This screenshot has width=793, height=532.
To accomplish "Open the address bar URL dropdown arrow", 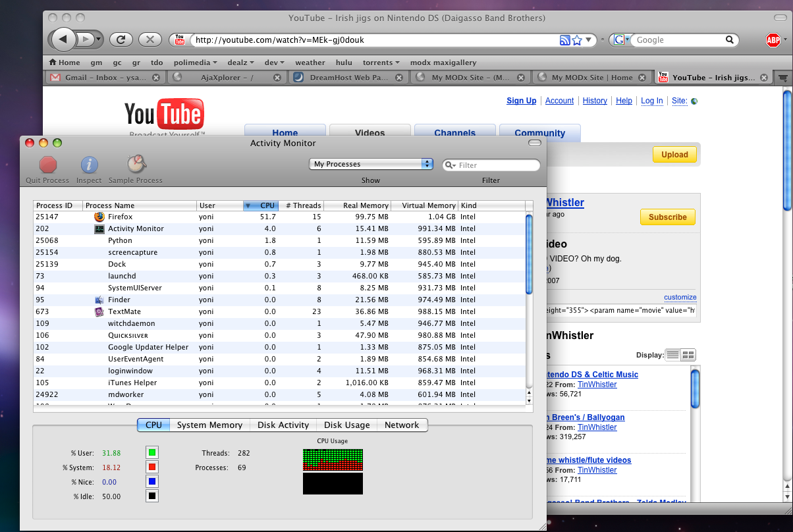I will click(x=588, y=40).
